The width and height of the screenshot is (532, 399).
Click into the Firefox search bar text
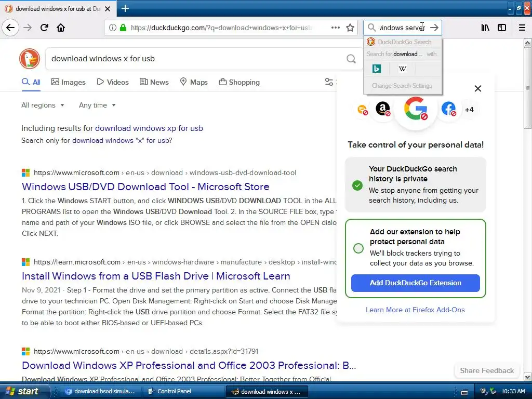coord(403,28)
